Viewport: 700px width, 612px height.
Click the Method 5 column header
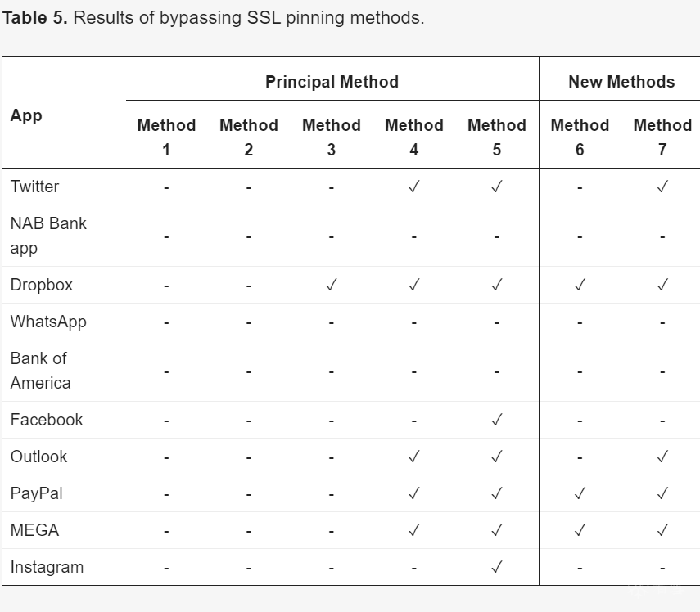(496, 137)
